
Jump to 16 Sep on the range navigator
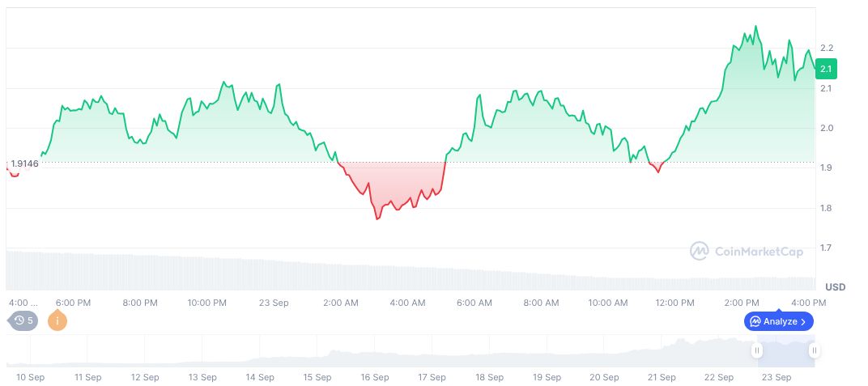375,377
